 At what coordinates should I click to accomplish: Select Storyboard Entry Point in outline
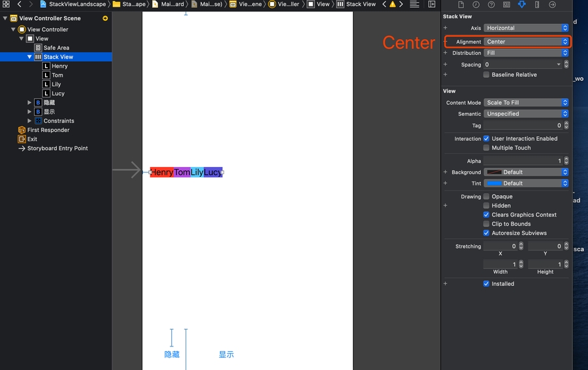tap(57, 148)
